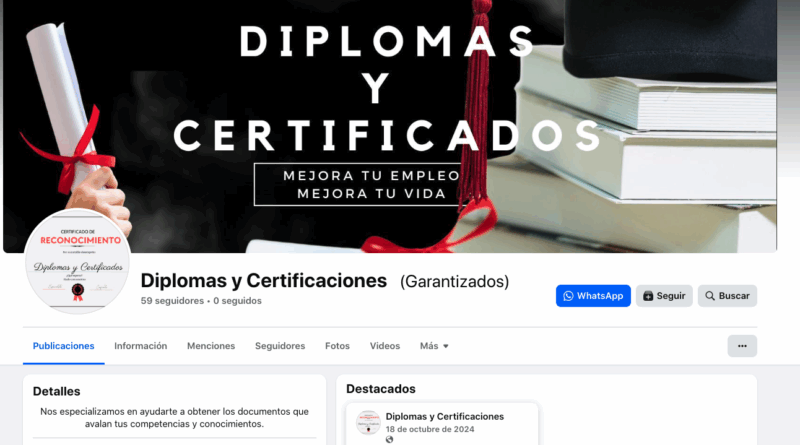The height and width of the screenshot is (445, 800).
Task: Open the Diplomas y Certificados cover photo
Action: [x=390, y=126]
